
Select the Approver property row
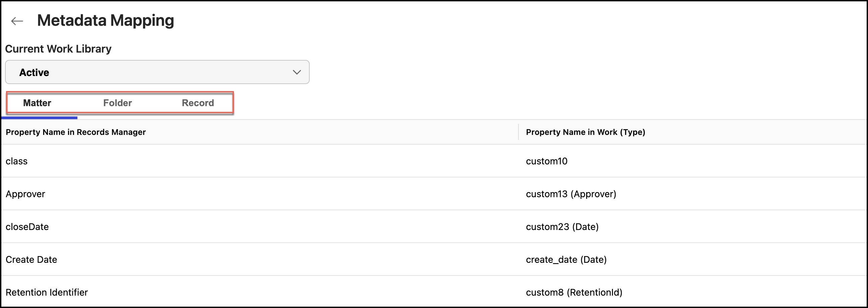point(25,194)
